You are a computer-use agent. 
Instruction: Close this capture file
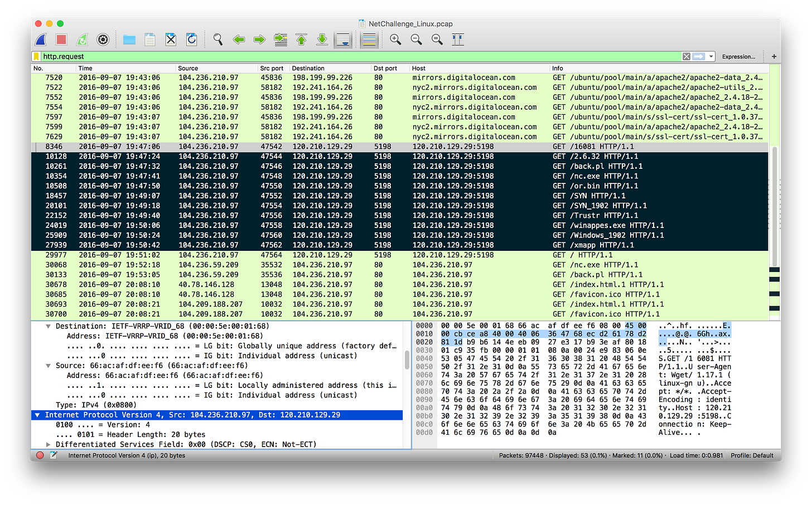click(x=171, y=40)
